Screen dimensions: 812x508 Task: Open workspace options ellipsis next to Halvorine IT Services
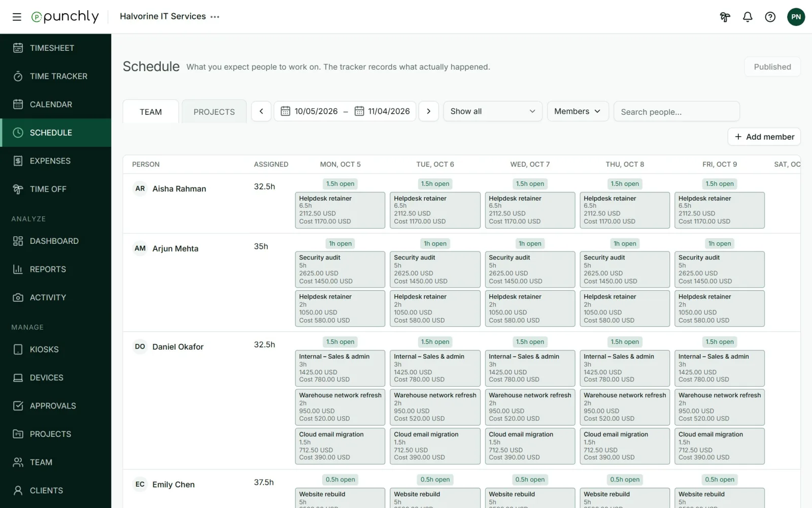tap(215, 17)
